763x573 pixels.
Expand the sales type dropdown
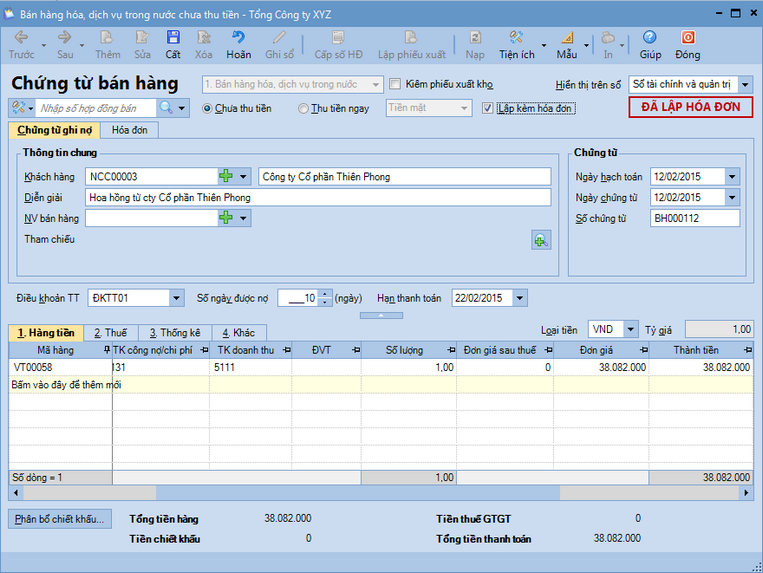click(x=376, y=85)
